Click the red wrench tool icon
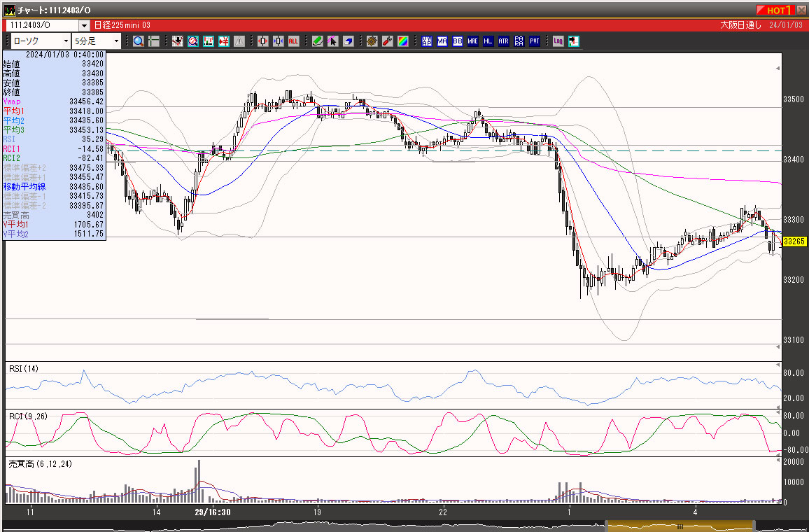 point(388,41)
